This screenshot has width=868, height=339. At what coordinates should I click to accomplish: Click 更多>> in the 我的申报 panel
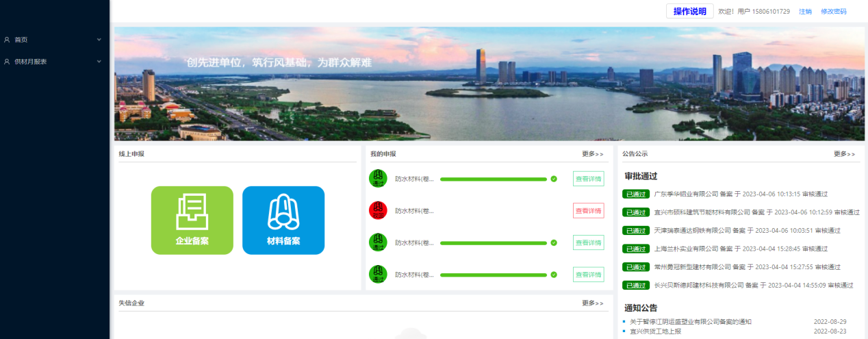tap(593, 154)
